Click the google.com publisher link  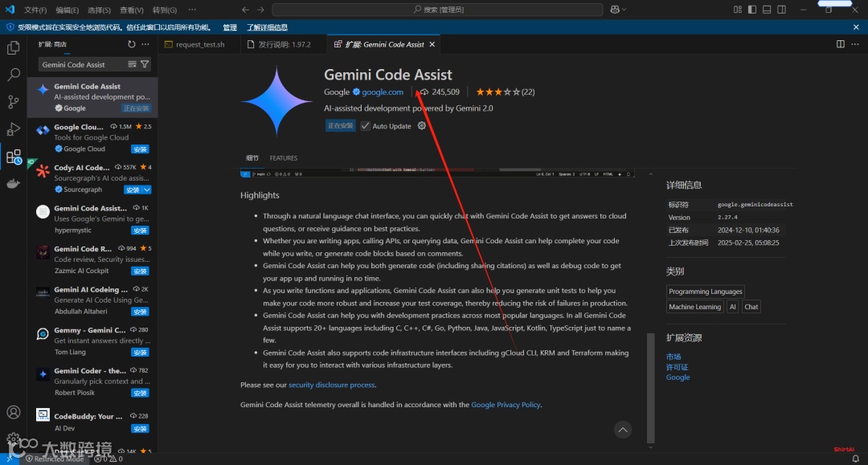383,92
